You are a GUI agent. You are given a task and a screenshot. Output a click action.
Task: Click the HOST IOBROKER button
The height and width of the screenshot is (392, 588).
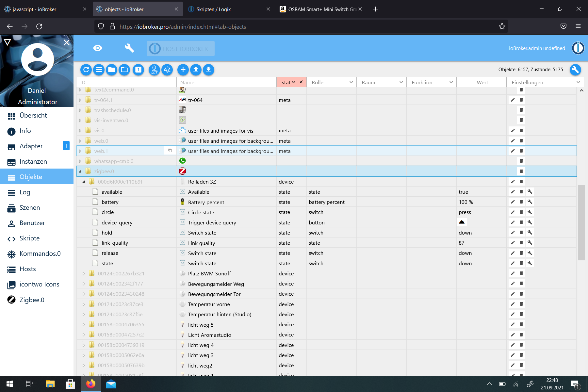pos(181,49)
